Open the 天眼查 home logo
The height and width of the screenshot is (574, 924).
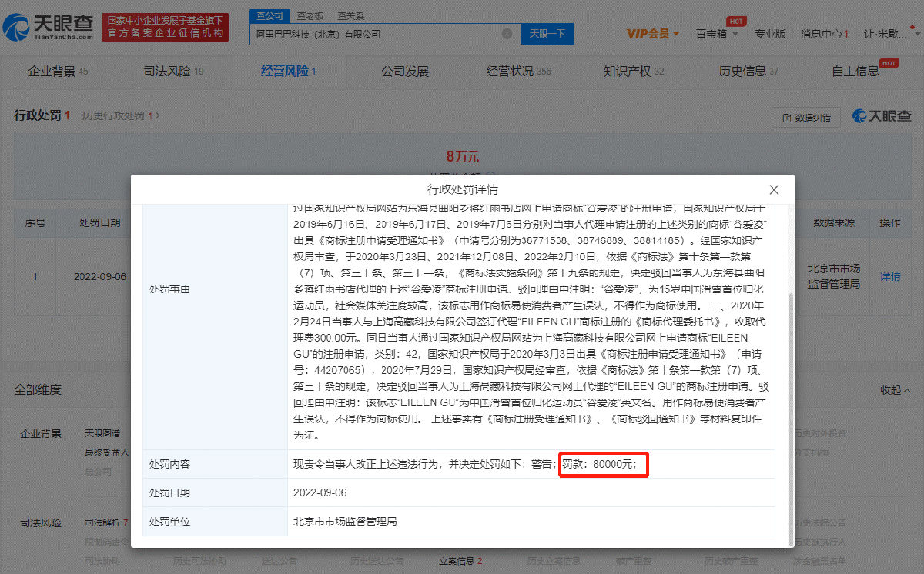click(x=49, y=27)
